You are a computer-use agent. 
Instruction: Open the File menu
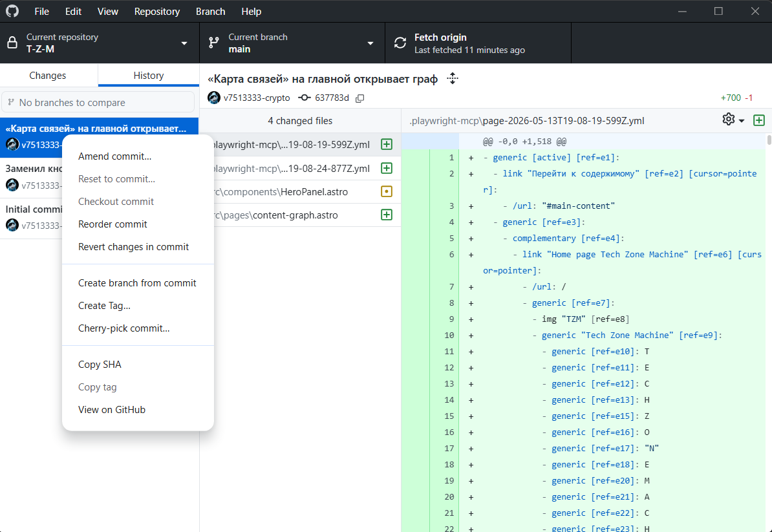[42, 12]
